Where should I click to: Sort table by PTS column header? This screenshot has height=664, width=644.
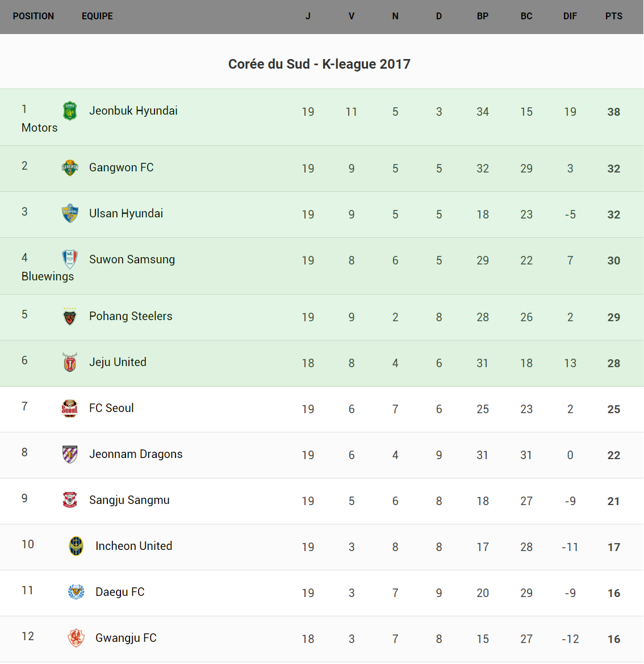613,16
